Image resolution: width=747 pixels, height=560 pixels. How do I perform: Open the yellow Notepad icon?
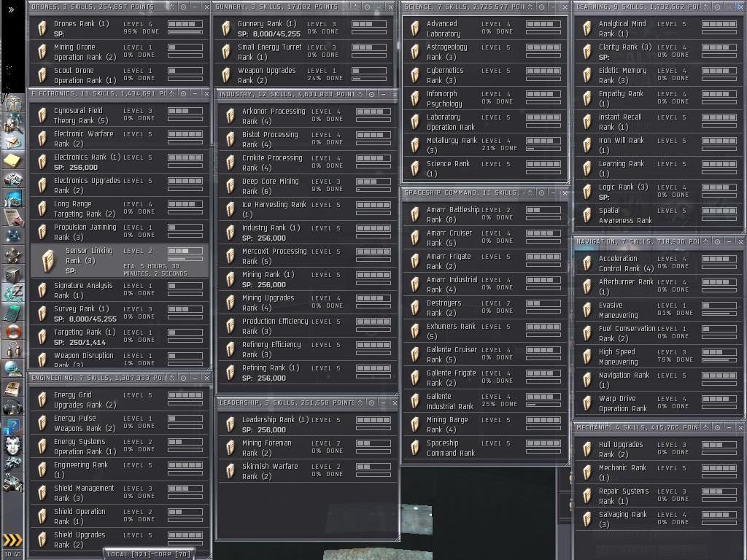pos(13,161)
